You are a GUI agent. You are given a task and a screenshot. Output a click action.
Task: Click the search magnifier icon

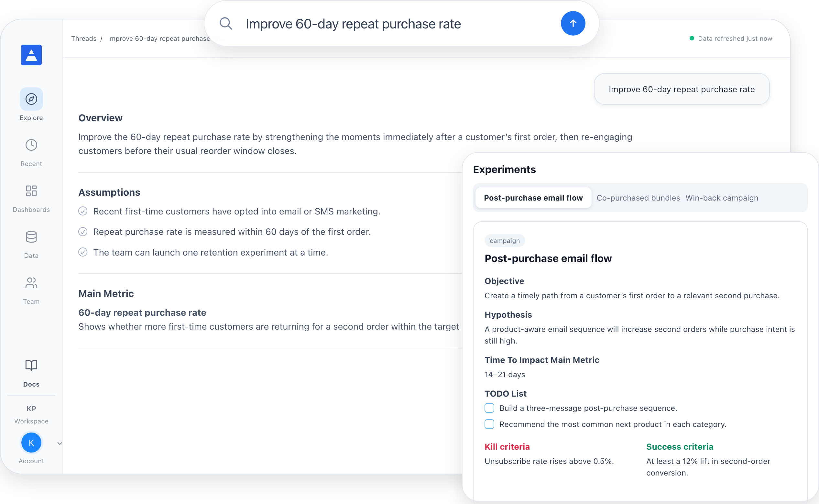tap(225, 24)
